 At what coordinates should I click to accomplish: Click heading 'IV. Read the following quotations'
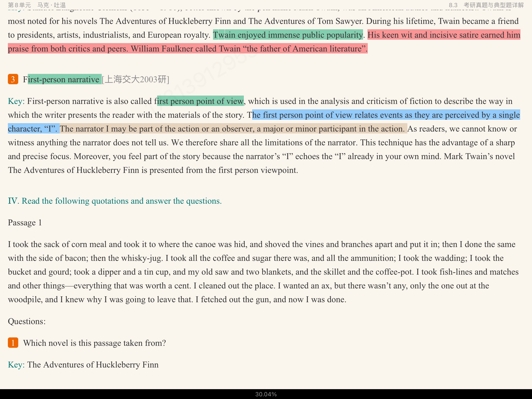tap(115, 201)
